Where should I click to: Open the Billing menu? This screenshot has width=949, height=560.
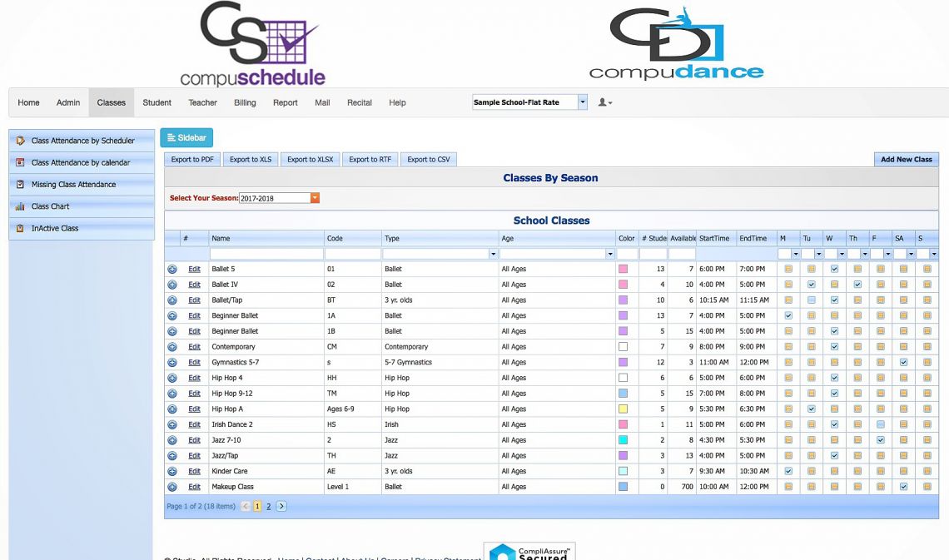(x=245, y=103)
